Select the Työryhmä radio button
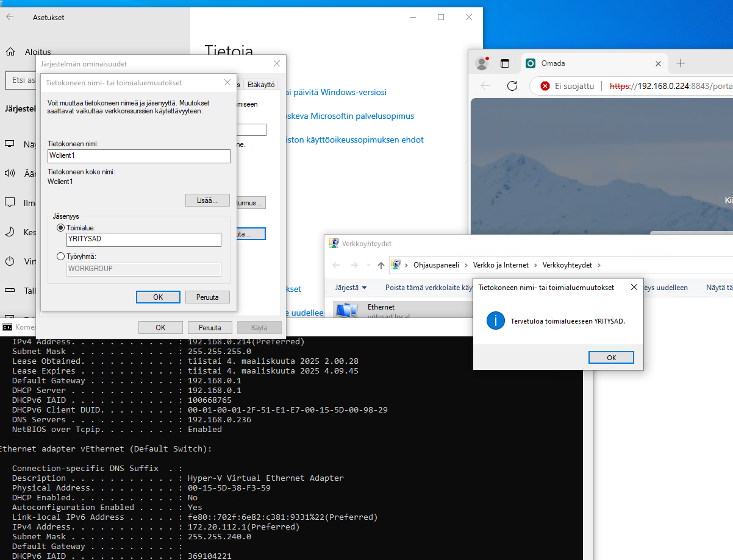The image size is (733, 560). click(x=60, y=257)
